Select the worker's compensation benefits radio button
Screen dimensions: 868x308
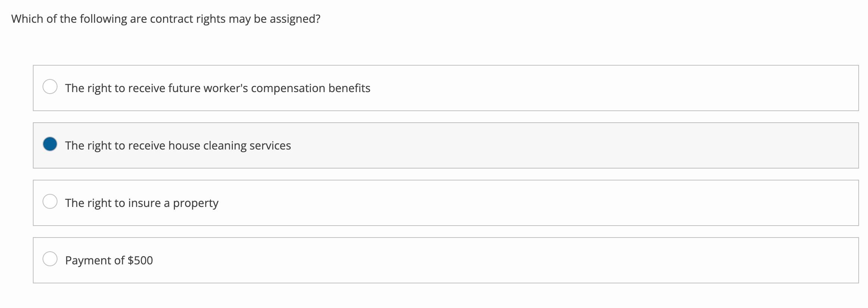(50, 87)
